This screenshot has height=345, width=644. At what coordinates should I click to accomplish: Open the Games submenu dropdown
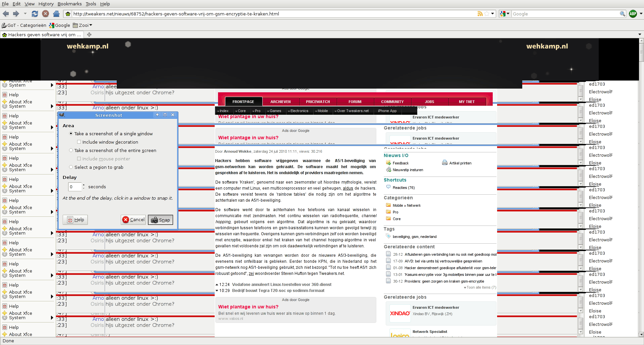(x=274, y=111)
